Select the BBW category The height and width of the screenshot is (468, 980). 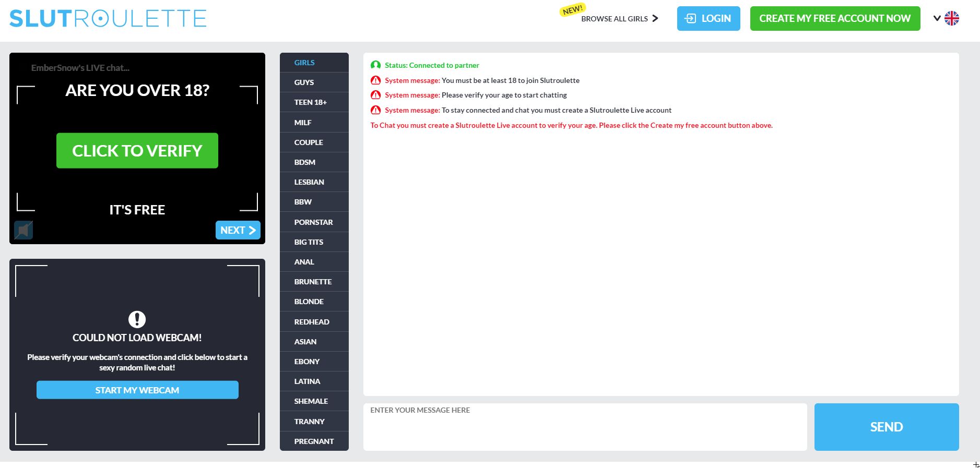point(314,202)
